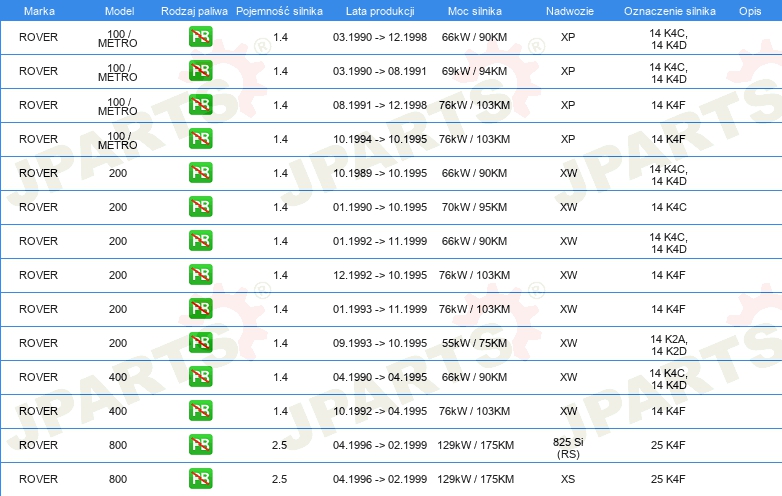
Task: Click the Moc silnika column header
Action: 475,11
